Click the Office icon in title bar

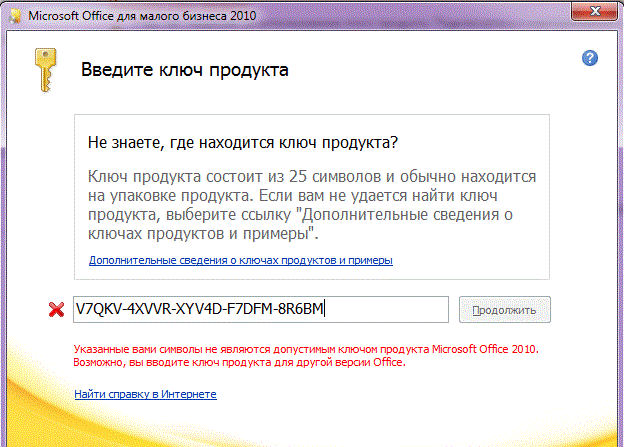pos(15,16)
